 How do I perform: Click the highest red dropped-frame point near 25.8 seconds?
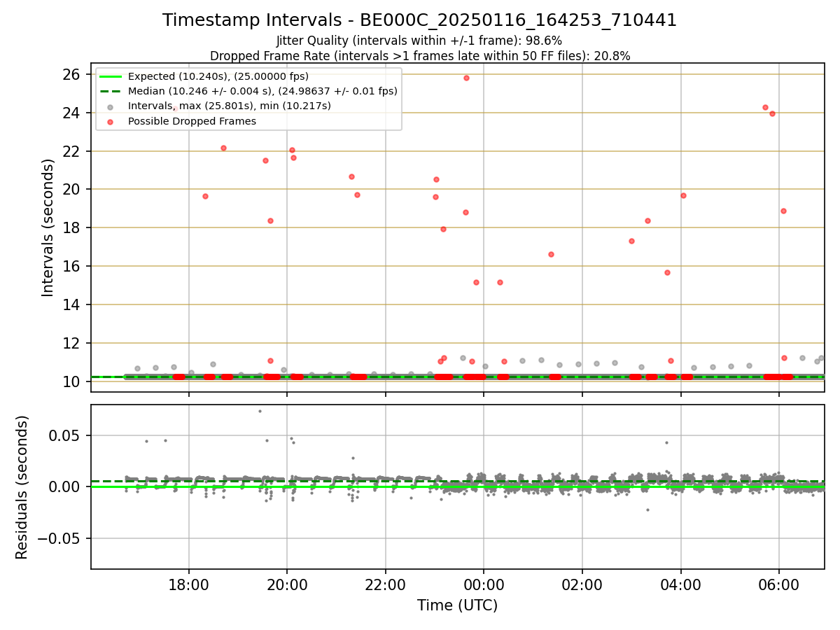click(466, 78)
